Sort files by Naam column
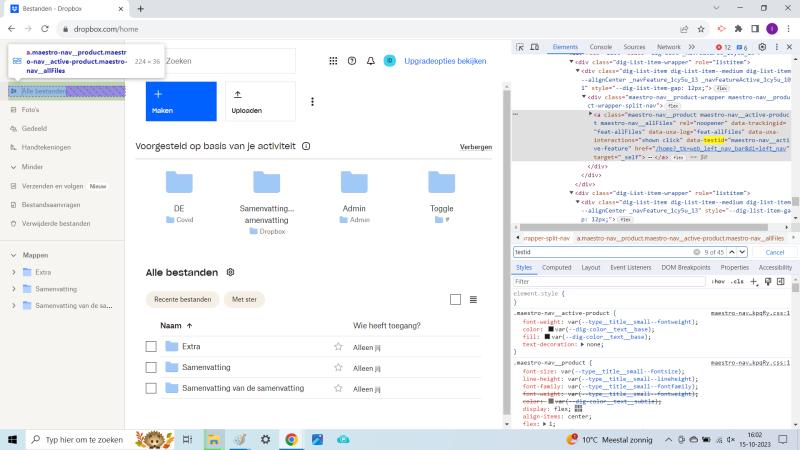The width and height of the screenshot is (800, 450). (x=176, y=326)
